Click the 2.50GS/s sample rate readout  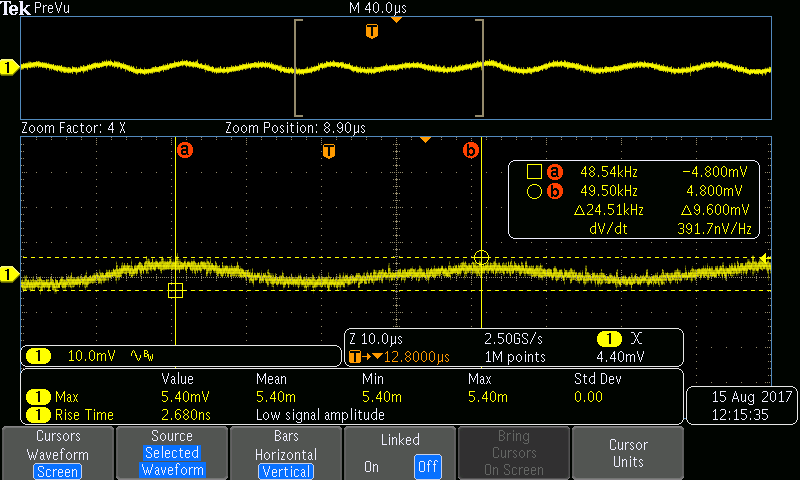click(513, 339)
